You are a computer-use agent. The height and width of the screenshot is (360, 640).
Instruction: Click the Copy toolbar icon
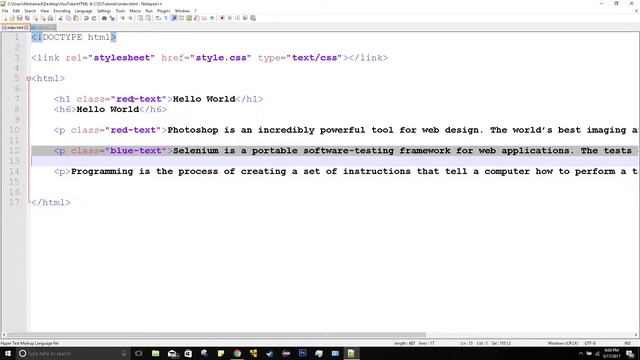tap(68, 18)
